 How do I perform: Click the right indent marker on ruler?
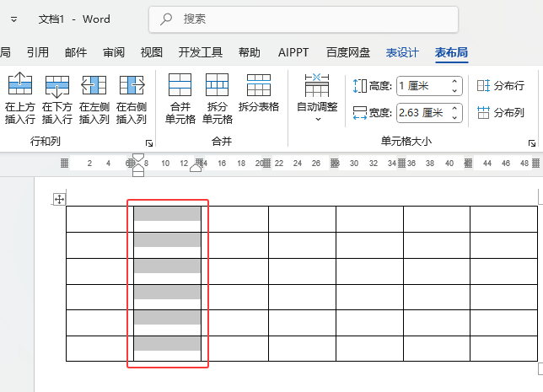click(196, 168)
